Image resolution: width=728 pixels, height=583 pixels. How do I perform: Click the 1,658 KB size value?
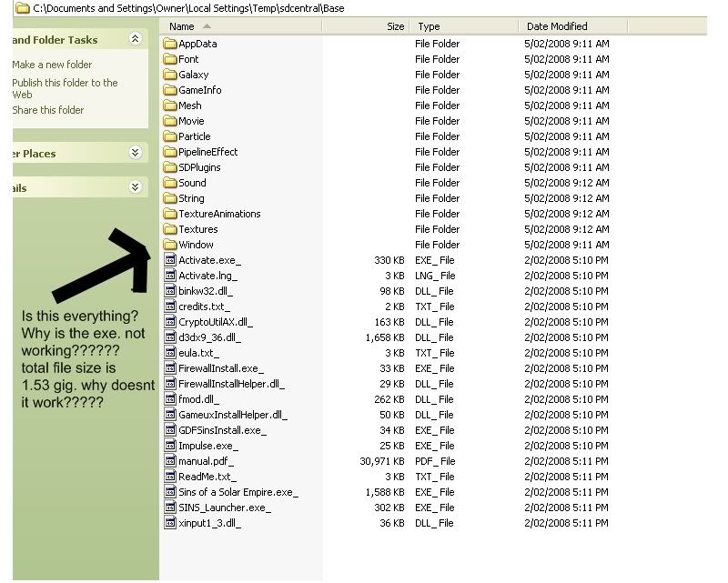coord(385,337)
